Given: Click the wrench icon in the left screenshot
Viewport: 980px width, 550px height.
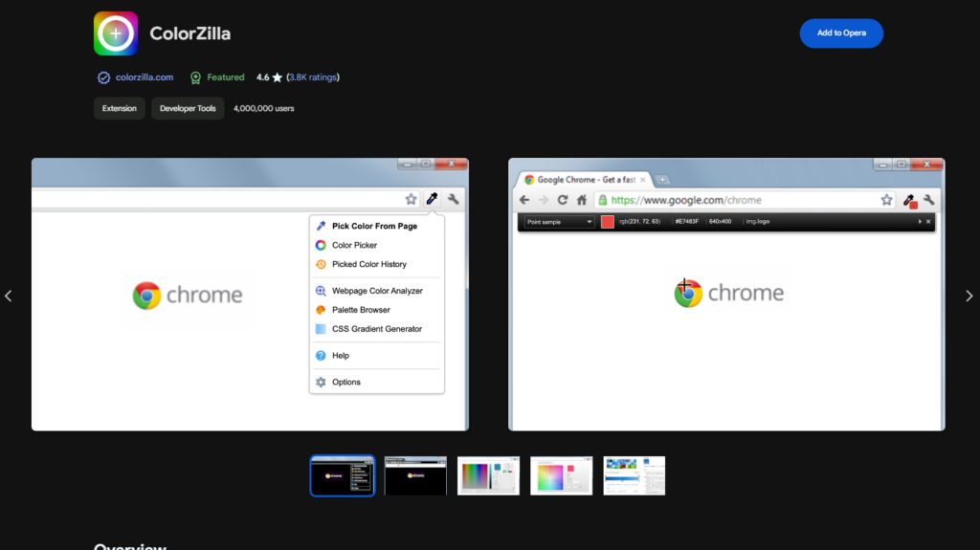Looking at the screenshot, I should click(x=453, y=199).
